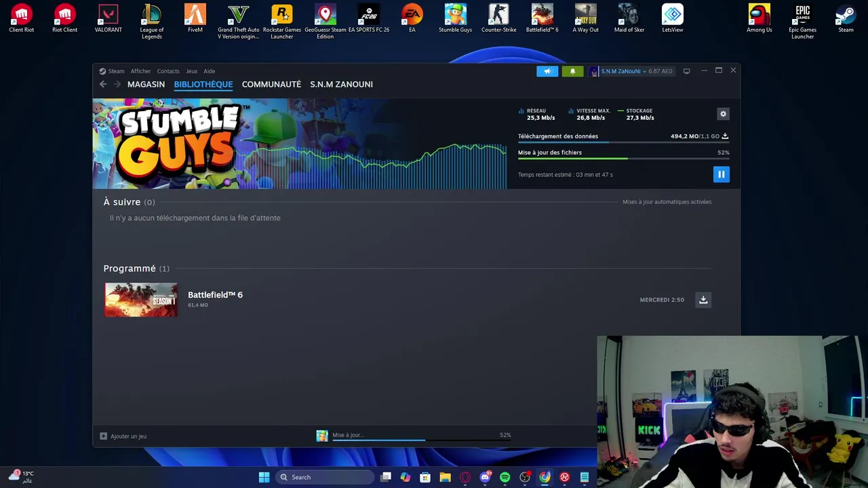The width and height of the screenshot is (868, 488).
Task: Open the Aide menu
Action: coord(210,71)
